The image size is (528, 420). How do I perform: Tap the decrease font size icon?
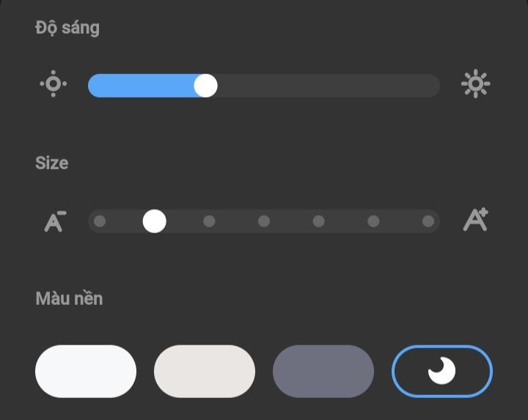coord(54,221)
